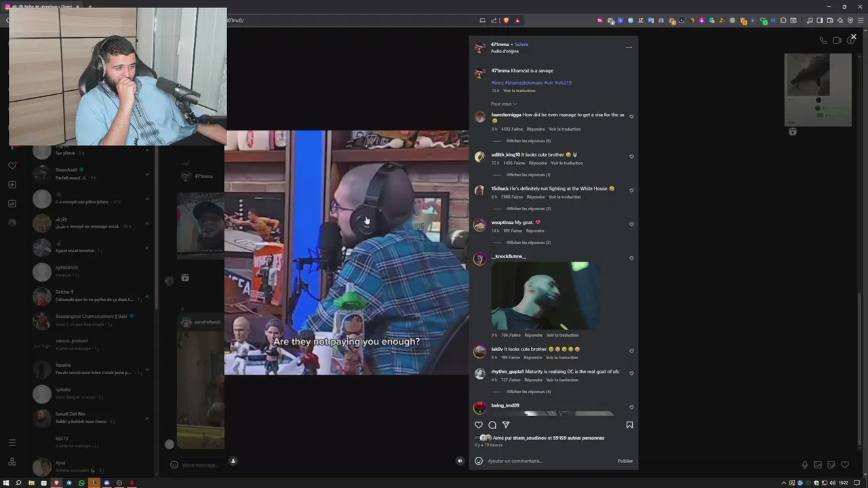
Task: Open the #ufc319 hashtag
Action: click(563, 83)
